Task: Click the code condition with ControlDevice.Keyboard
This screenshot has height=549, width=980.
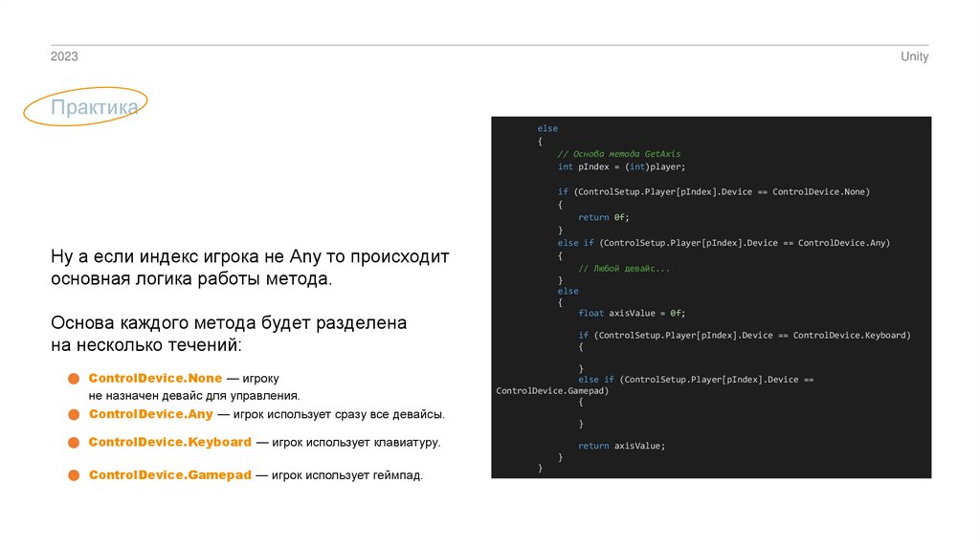Action: [745, 336]
